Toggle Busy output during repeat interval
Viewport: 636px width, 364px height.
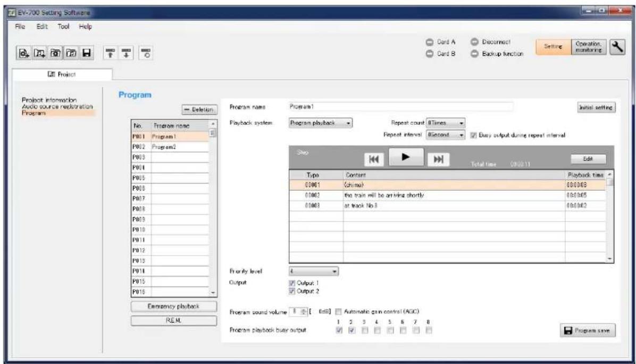[x=473, y=136]
